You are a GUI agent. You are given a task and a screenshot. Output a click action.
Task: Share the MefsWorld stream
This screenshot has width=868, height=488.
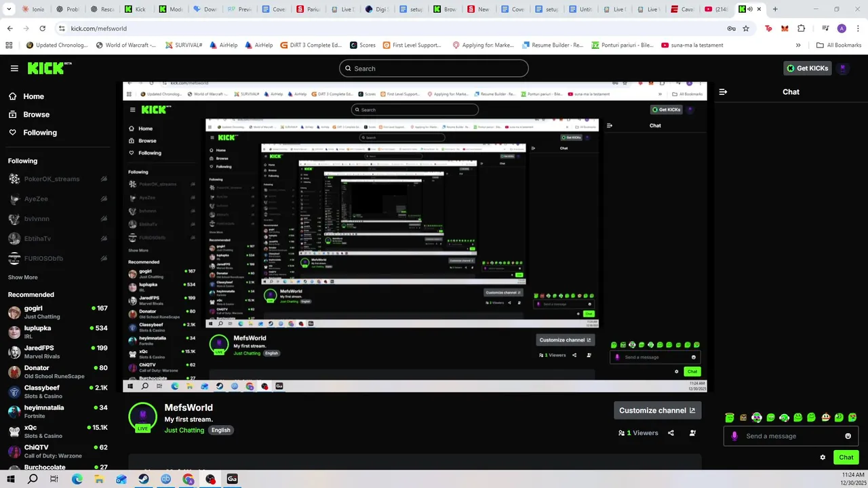671,433
